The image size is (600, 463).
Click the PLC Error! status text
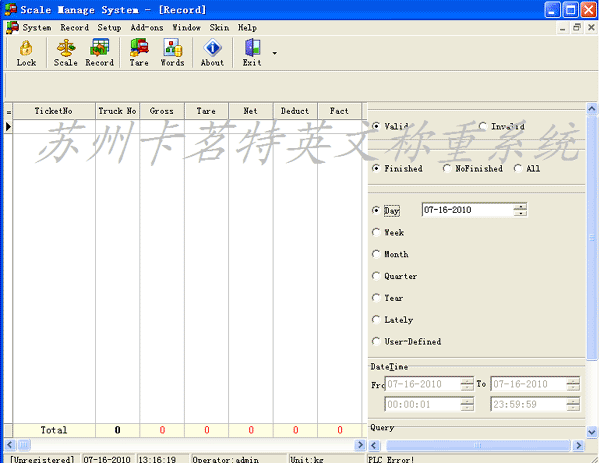tap(391, 459)
